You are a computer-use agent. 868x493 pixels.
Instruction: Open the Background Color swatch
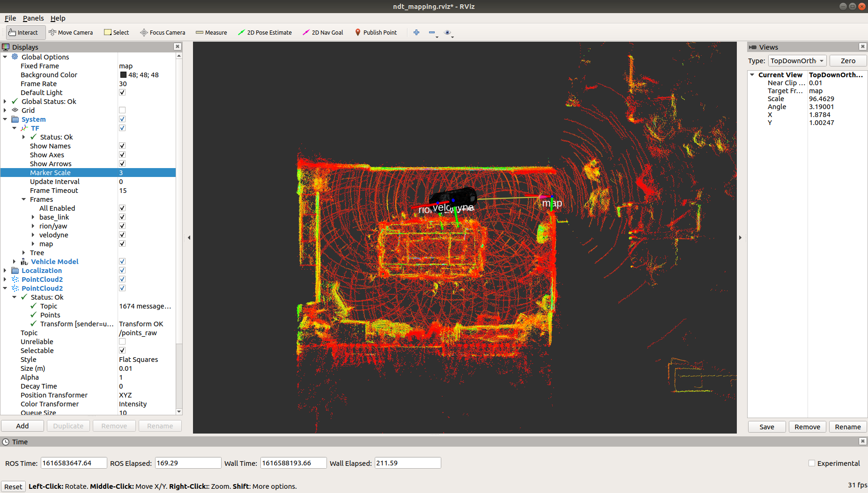pyautogui.click(x=122, y=74)
